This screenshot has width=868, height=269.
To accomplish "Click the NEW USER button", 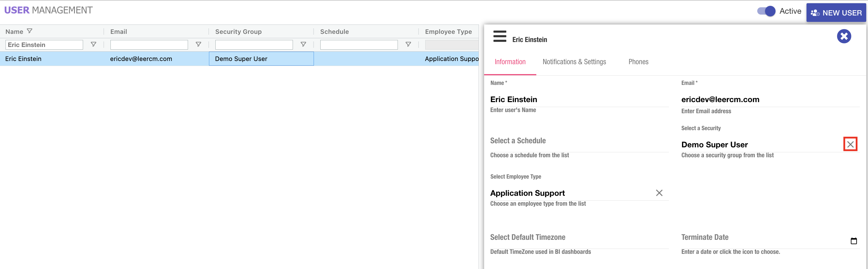I will pos(836,13).
